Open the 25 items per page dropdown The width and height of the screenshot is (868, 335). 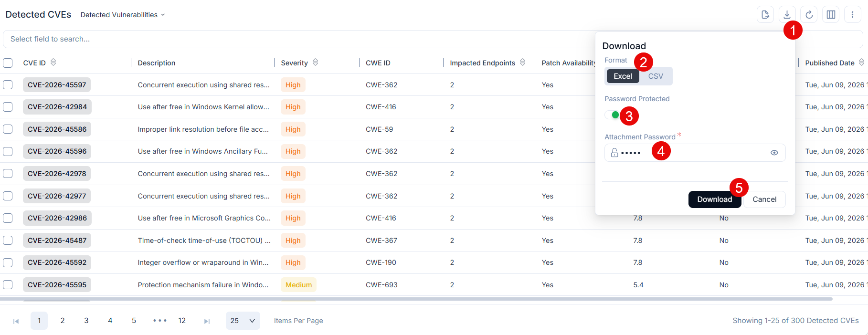click(x=243, y=321)
